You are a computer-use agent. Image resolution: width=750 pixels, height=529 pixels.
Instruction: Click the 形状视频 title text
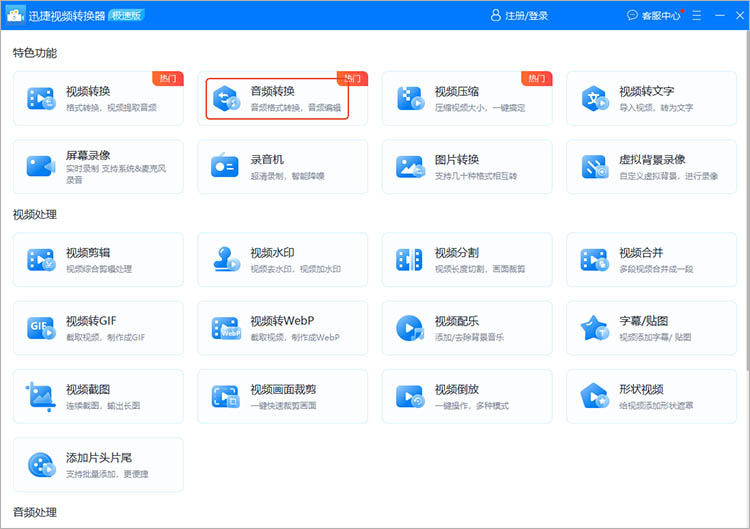pyautogui.click(x=641, y=389)
